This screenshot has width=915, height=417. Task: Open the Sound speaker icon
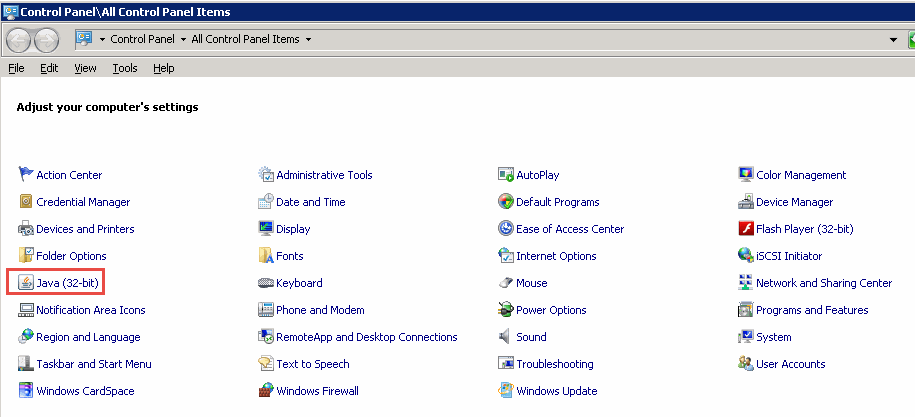tap(506, 337)
